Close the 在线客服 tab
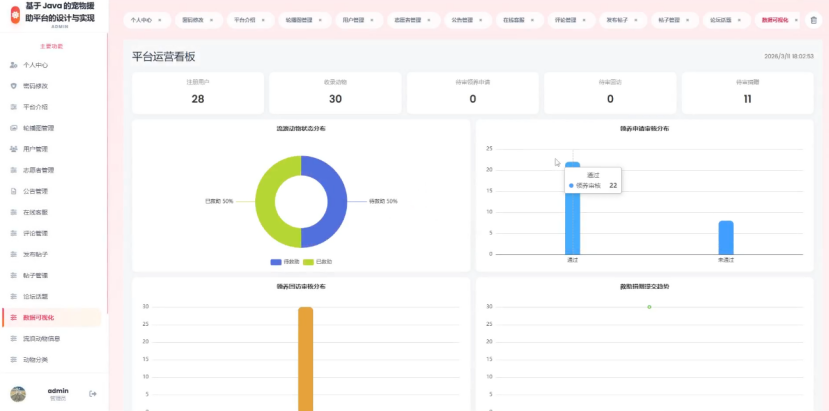This screenshot has height=411, width=829. click(532, 20)
